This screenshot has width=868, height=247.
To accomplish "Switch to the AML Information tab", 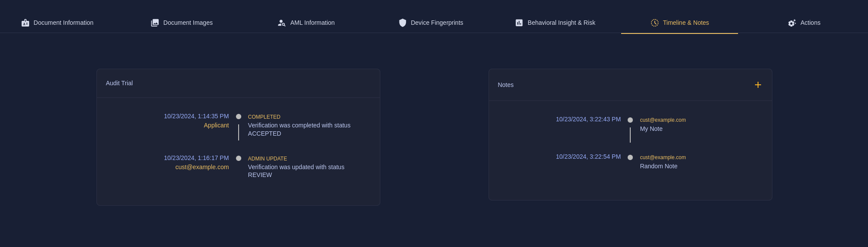I will [x=312, y=23].
